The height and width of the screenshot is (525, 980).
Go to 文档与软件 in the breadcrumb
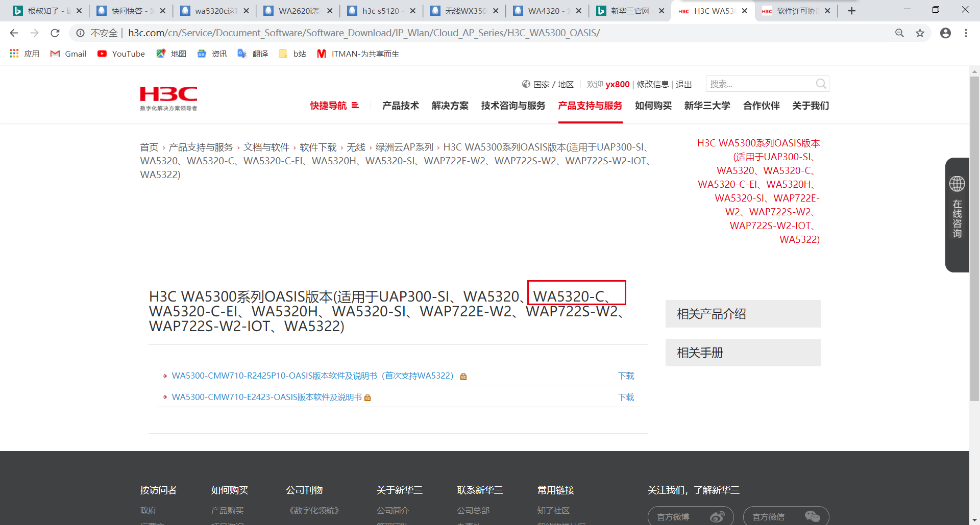(x=266, y=147)
